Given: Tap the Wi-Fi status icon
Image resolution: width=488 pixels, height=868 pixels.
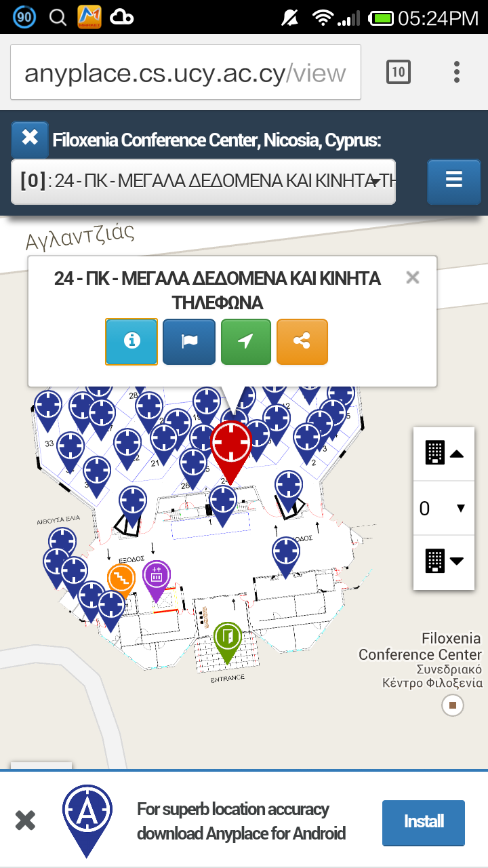Looking at the screenshot, I should [x=323, y=18].
